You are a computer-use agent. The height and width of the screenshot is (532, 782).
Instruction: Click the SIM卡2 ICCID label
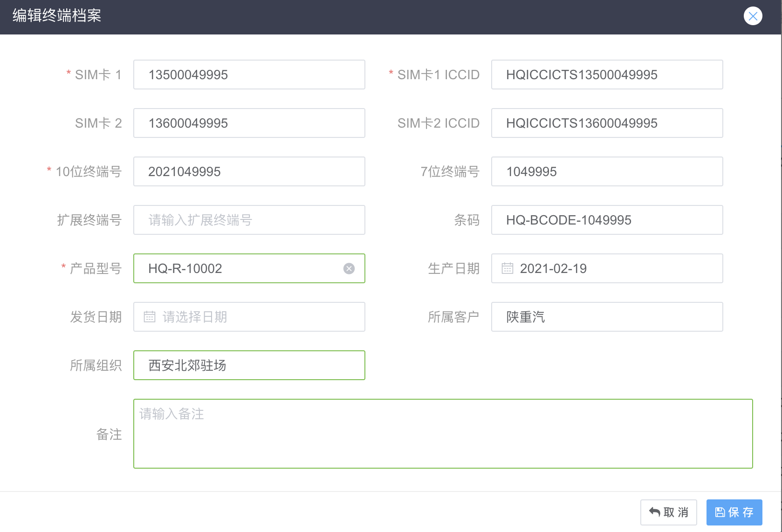coord(438,123)
